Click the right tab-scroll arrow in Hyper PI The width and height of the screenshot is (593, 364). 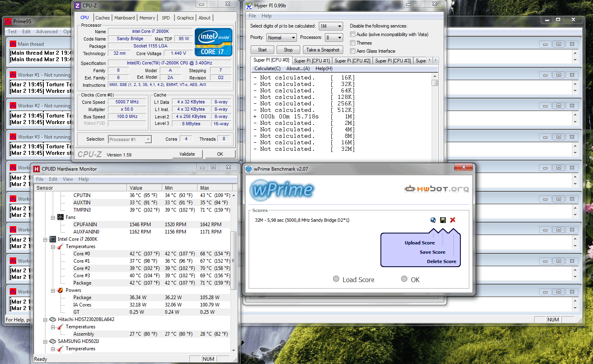(436, 60)
